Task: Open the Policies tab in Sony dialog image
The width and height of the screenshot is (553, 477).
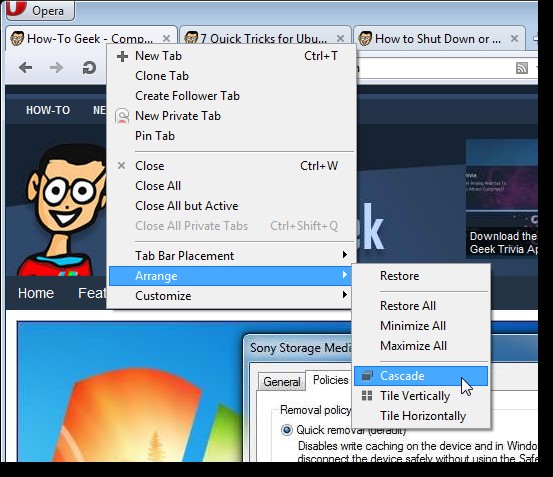Action: click(x=330, y=380)
